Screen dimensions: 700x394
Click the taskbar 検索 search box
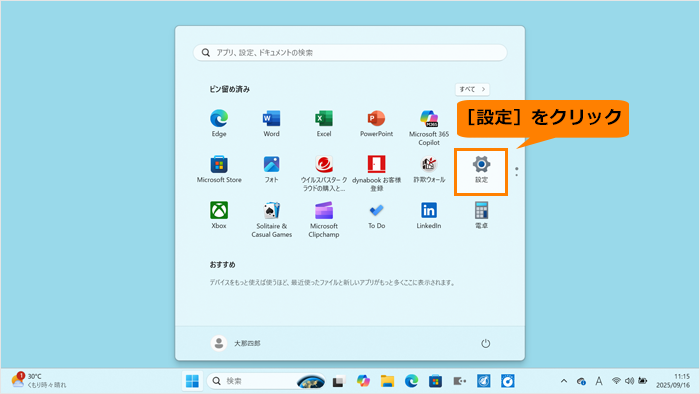click(266, 381)
